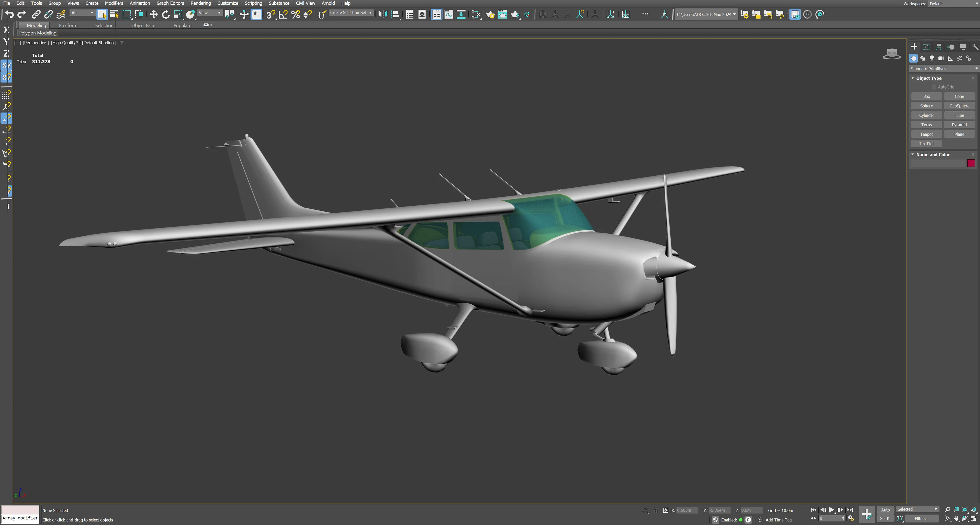Toggle the Selection Lock padlock
980x525 pixels.
pos(655,510)
